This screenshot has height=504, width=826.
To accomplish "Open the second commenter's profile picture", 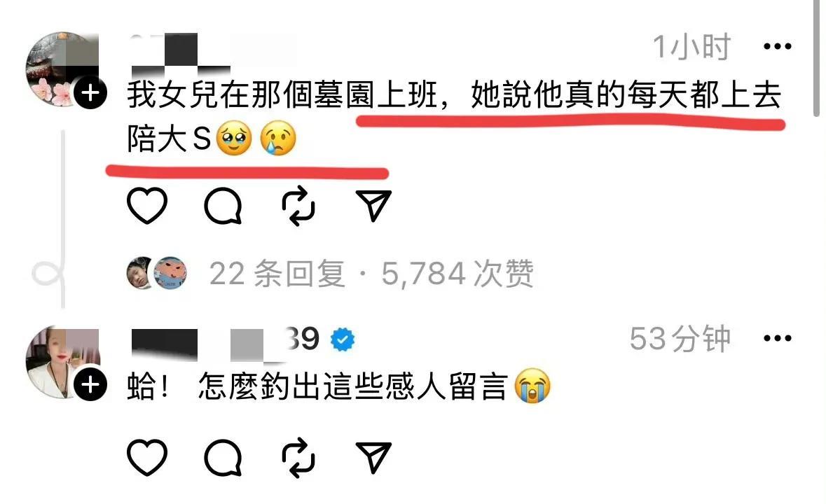I will 62,361.
